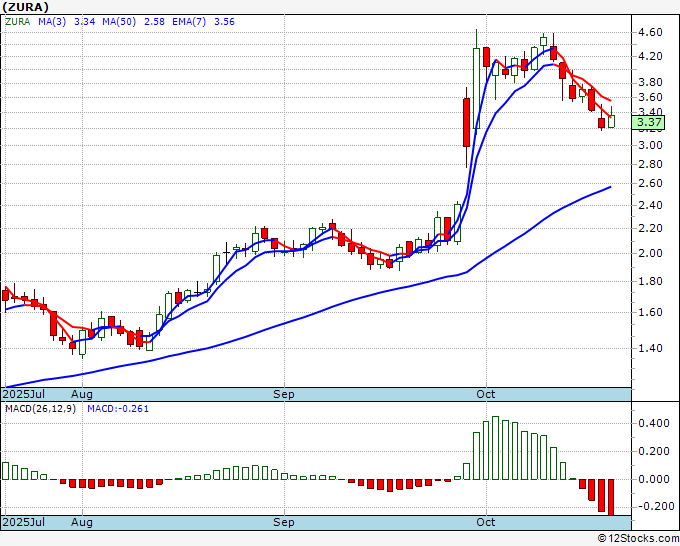Click the EMA(7) value 3.56
The image size is (680, 546).
[224, 22]
